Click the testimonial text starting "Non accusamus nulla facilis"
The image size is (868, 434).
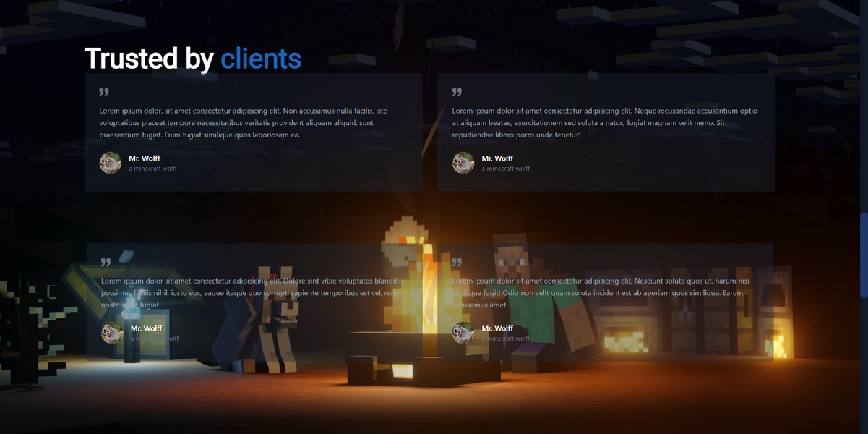point(244,123)
